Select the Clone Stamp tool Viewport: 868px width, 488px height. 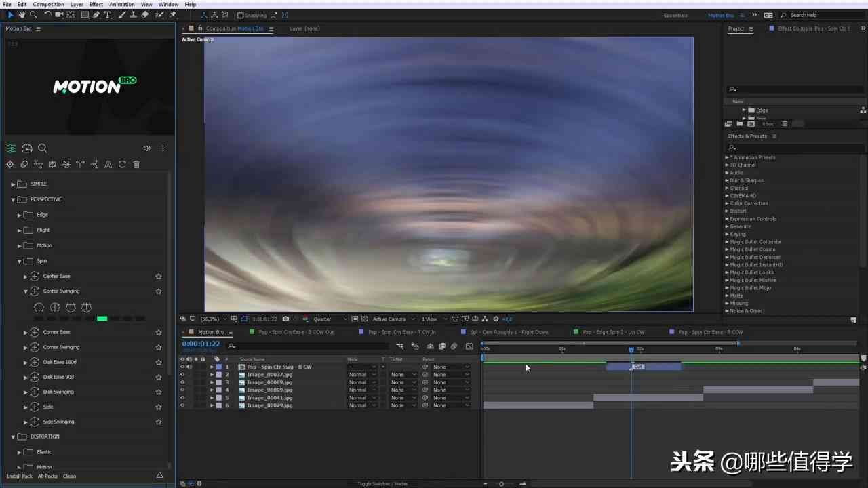point(133,15)
